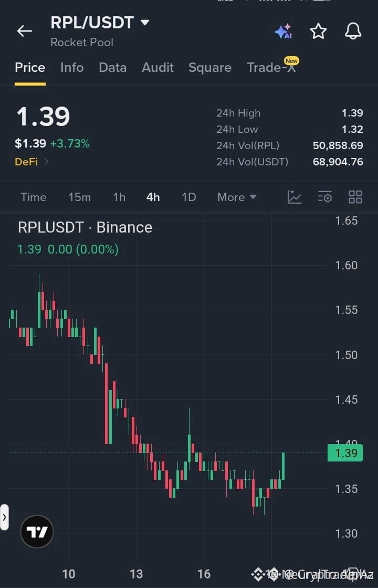378x588 pixels.
Task: Open the RPL/USDT pair dropdown arrow
Action: click(145, 23)
